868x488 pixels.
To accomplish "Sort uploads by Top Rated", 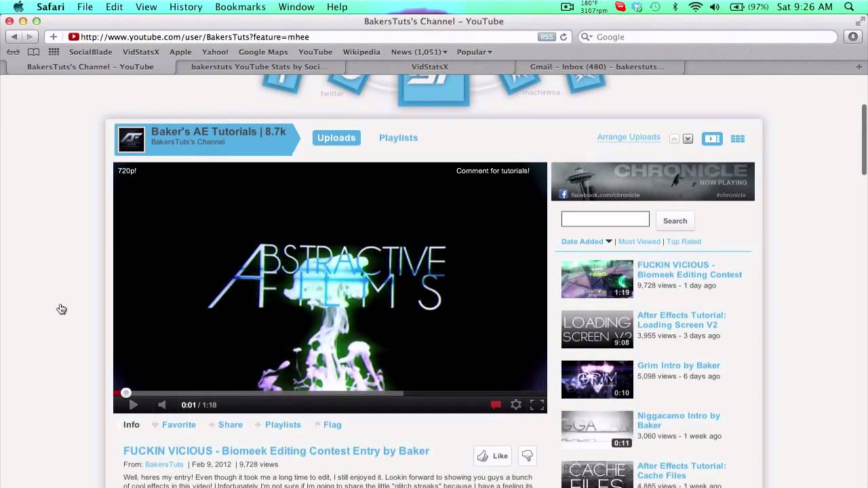I will [x=684, y=241].
